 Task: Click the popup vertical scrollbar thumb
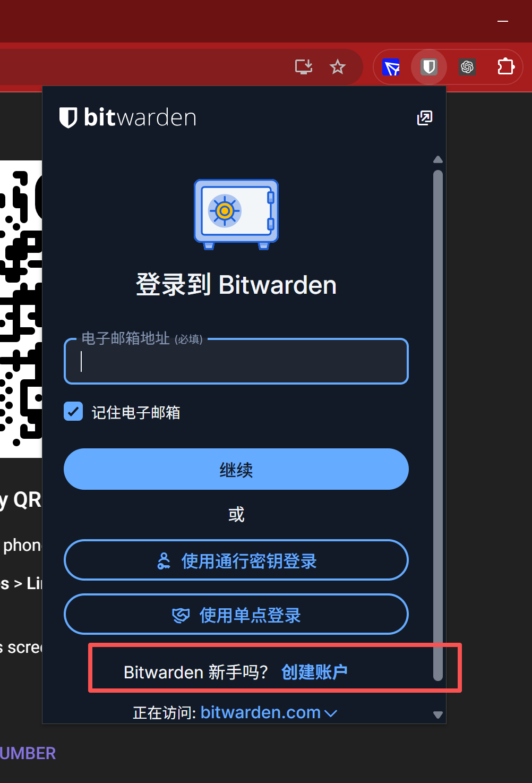(x=438, y=425)
